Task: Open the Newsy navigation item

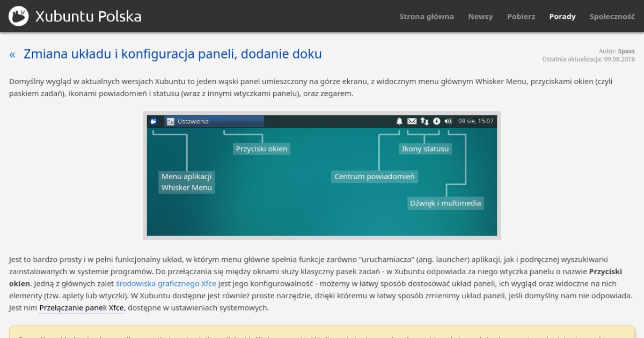Action: pyautogui.click(x=480, y=16)
